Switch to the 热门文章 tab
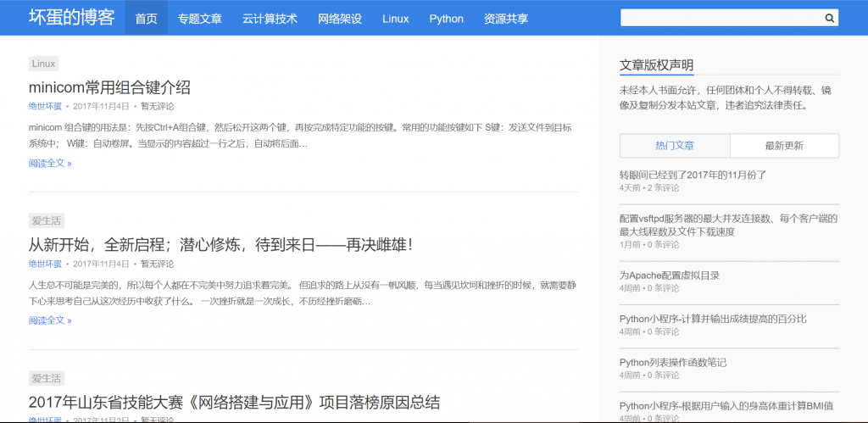 [x=675, y=146]
